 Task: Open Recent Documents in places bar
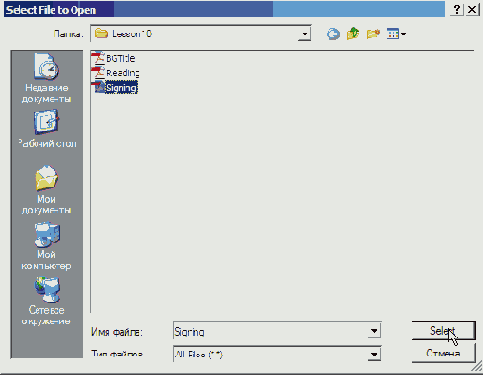[x=46, y=79]
